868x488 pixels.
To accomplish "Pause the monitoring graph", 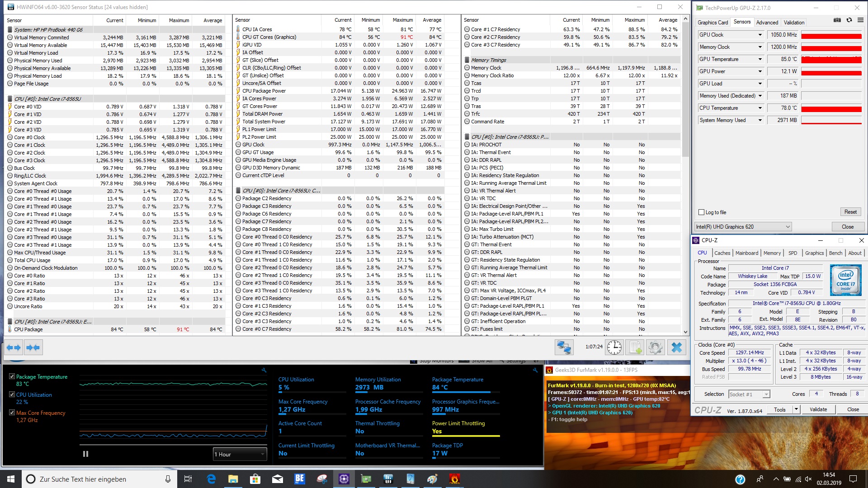I will click(x=86, y=454).
